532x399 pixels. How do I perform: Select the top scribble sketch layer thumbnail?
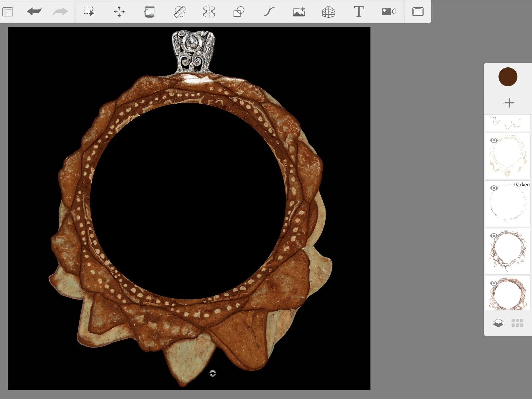tap(508, 123)
